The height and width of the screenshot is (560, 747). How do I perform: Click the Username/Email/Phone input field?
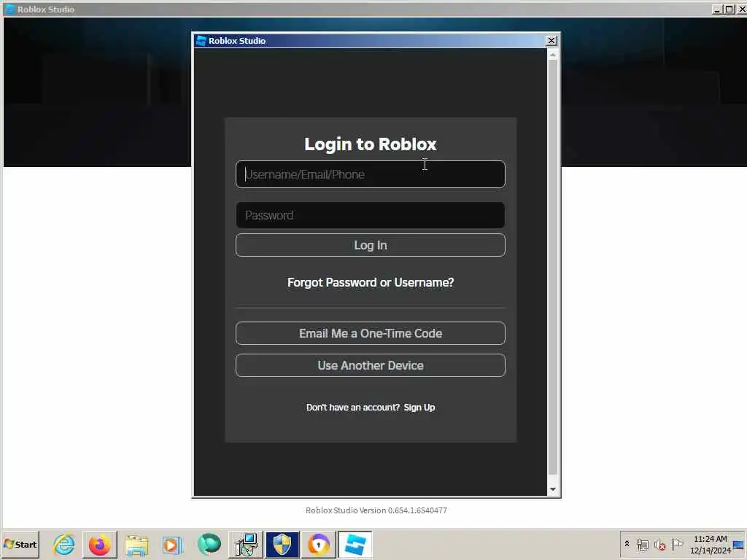point(370,174)
